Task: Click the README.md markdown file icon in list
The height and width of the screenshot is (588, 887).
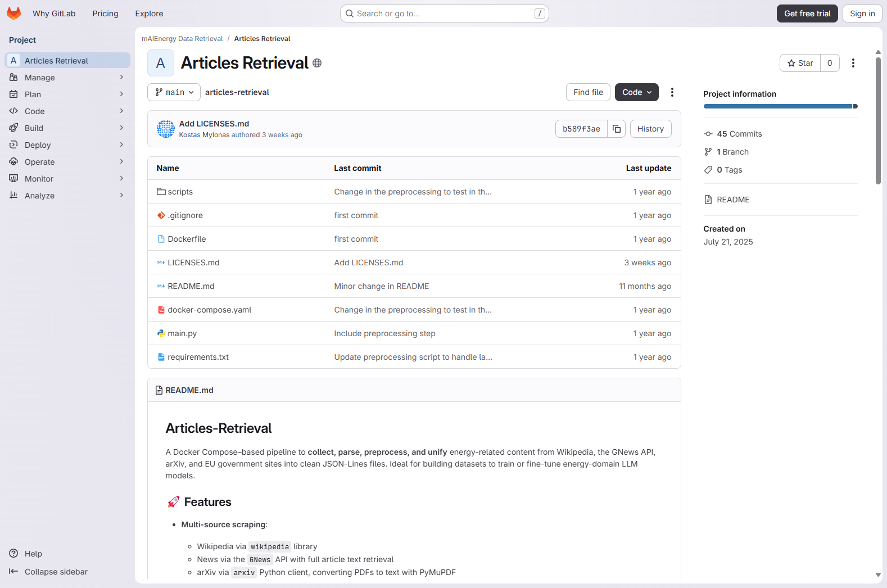Action: (161, 286)
